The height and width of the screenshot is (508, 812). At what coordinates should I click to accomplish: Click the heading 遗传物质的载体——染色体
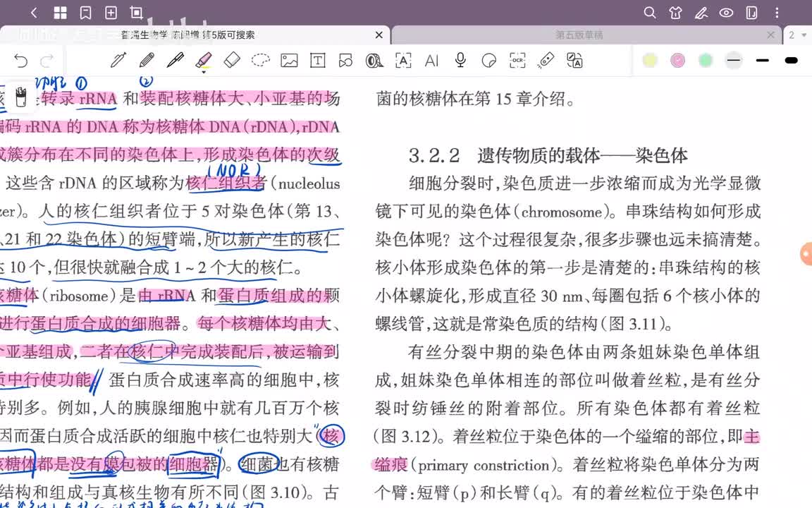583,155
